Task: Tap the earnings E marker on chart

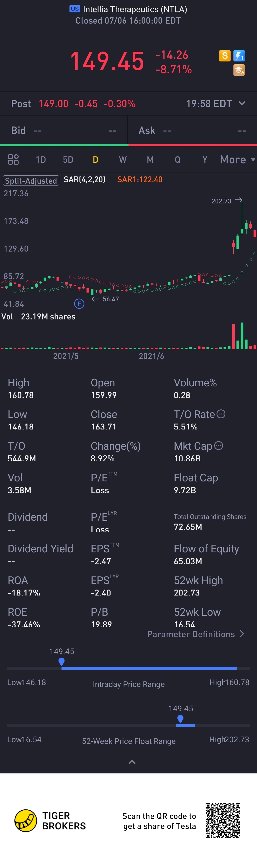Action: pos(79,304)
